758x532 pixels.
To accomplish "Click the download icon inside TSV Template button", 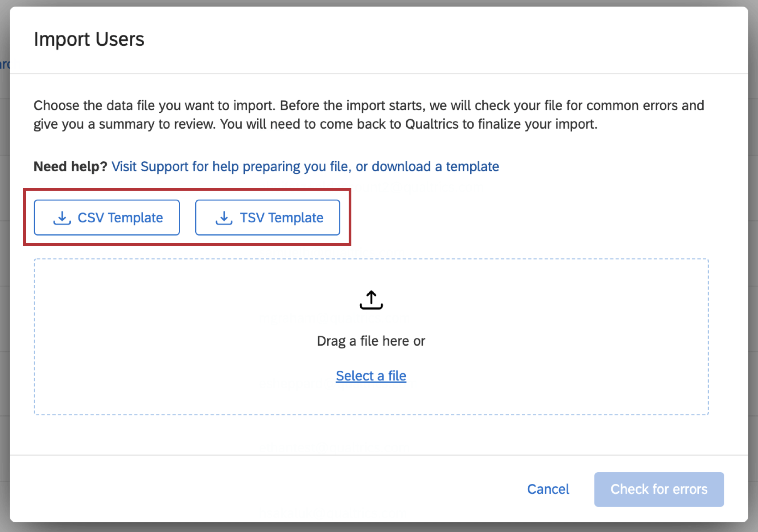I will [224, 218].
